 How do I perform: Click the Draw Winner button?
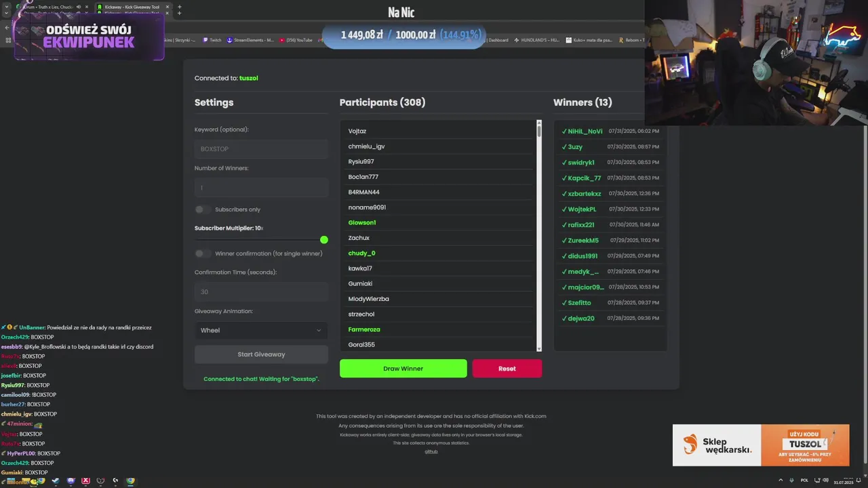(x=403, y=369)
